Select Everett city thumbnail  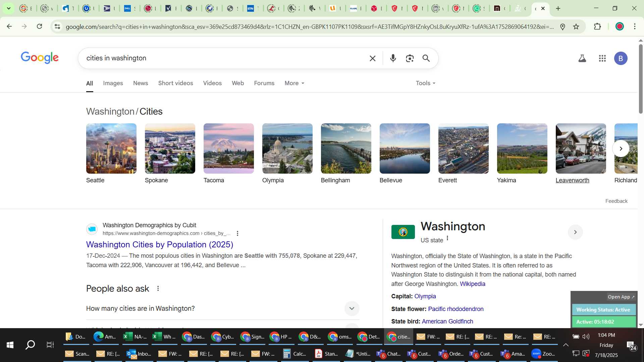click(x=463, y=148)
